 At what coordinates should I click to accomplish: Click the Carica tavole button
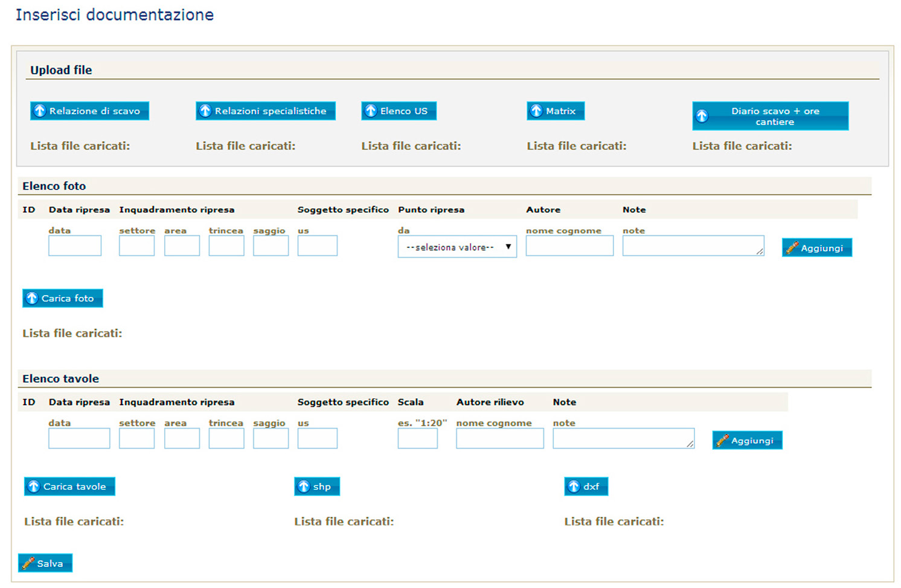pos(69,487)
